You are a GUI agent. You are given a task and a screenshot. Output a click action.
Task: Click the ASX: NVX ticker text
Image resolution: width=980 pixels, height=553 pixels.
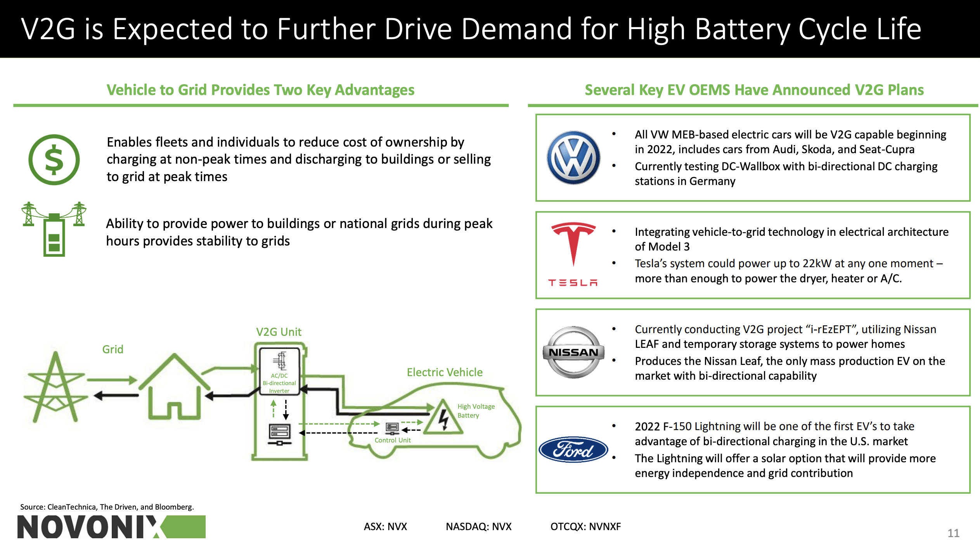click(x=385, y=527)
